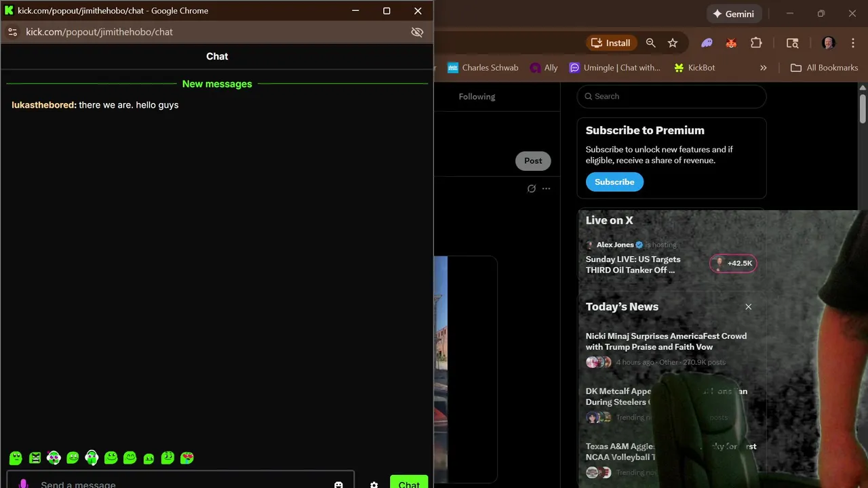The height and width of the screenshot is (488, 868).
Task: Click the zoom magnifier icon in address bar
Action: (650, 43)
